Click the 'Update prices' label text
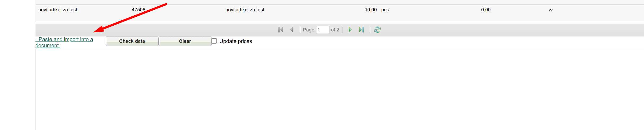The width and height of the screenshot is (644, 130). tap(236, 41)
